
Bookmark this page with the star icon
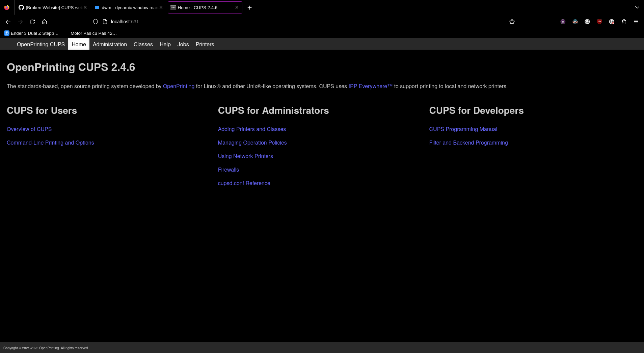point(512,22)
